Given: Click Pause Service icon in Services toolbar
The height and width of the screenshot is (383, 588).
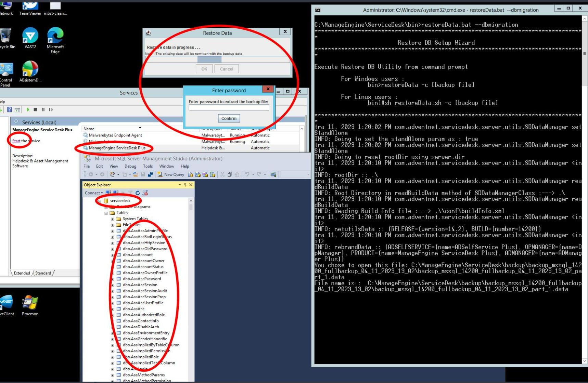Looking at the screenshot, I should [x=43, y=110].
